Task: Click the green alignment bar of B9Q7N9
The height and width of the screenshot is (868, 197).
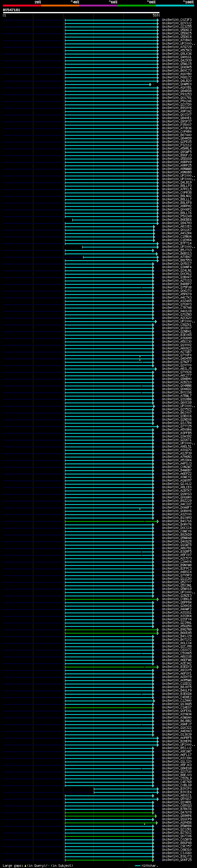Action: coord(112,630)
